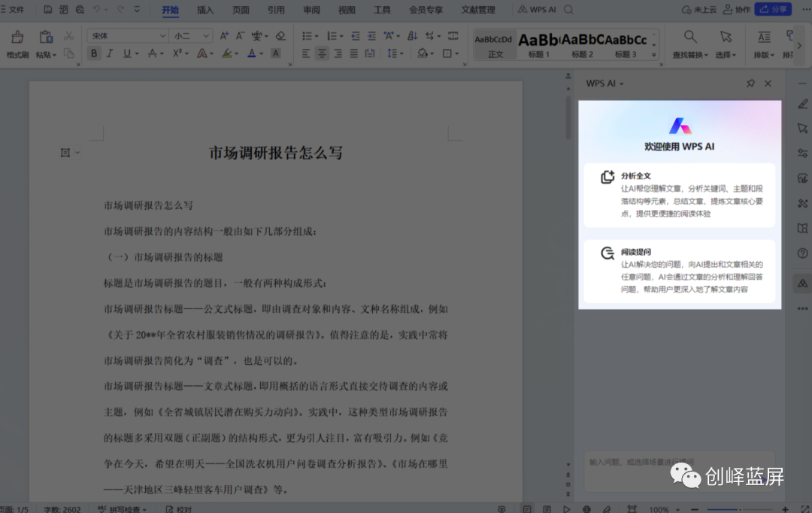The height and width of the screenshot is (513, 812).
Task: Open the WPS AI panel title dropdown
Action: (x=622, y=84)
